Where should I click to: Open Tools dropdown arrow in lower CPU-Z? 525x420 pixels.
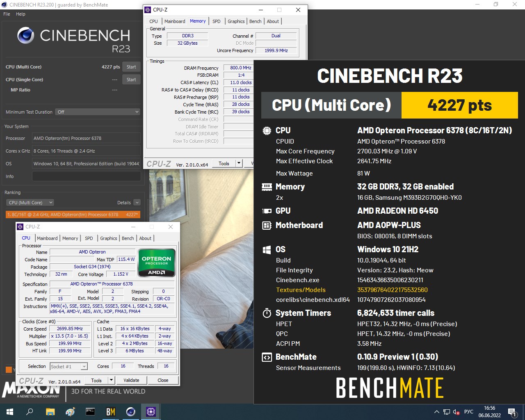[111, 380]
